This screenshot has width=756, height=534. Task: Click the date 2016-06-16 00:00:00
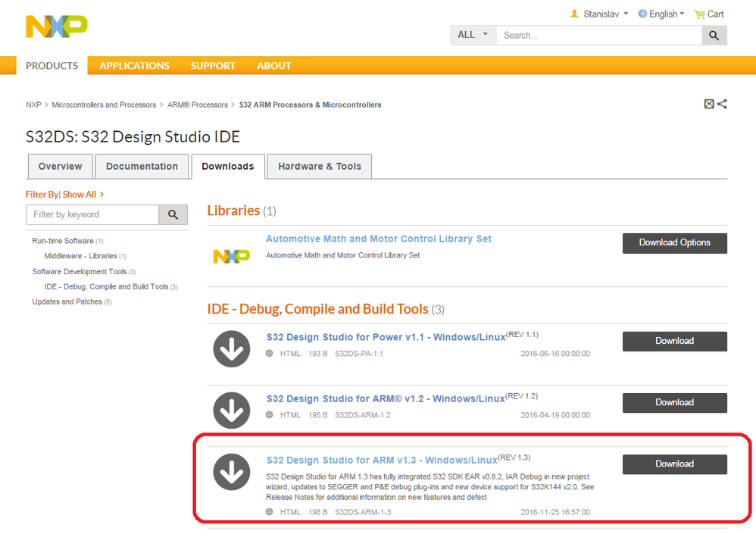(x=555, y=354)
